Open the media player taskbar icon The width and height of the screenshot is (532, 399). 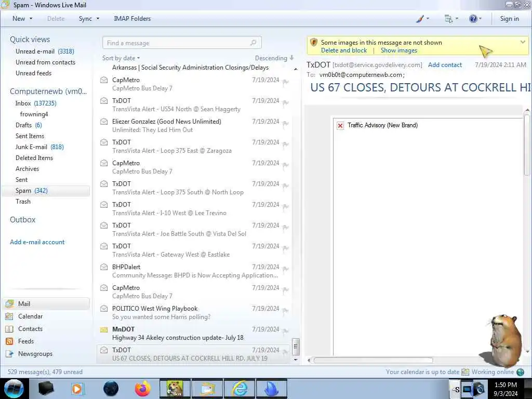pyautogui.click(x=77, y=389)
